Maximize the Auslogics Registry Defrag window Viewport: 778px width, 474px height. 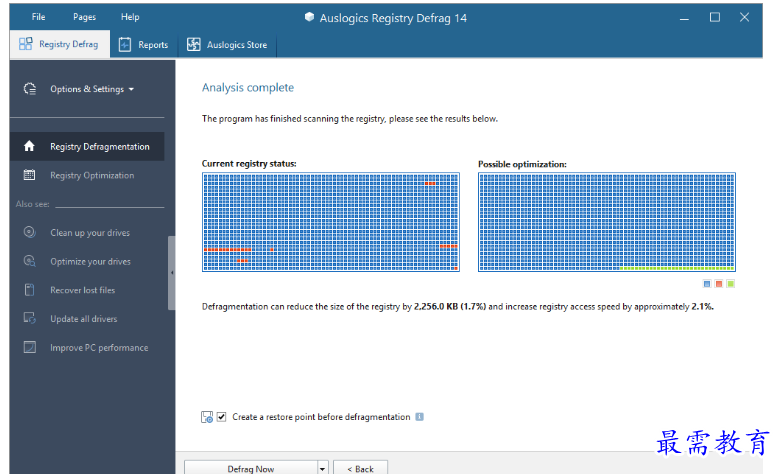715,17
